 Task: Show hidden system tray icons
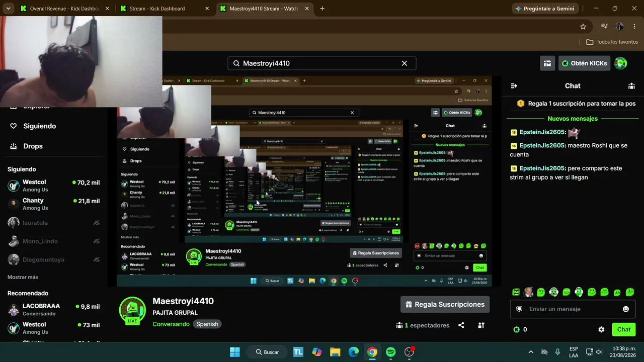click(x=531, y=352)
